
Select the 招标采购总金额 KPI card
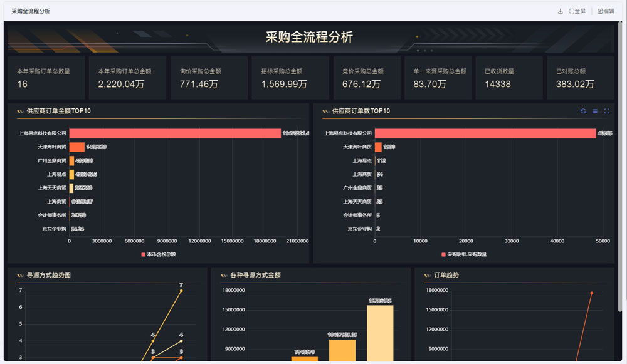pyautogui.click(x=290, y=78)
